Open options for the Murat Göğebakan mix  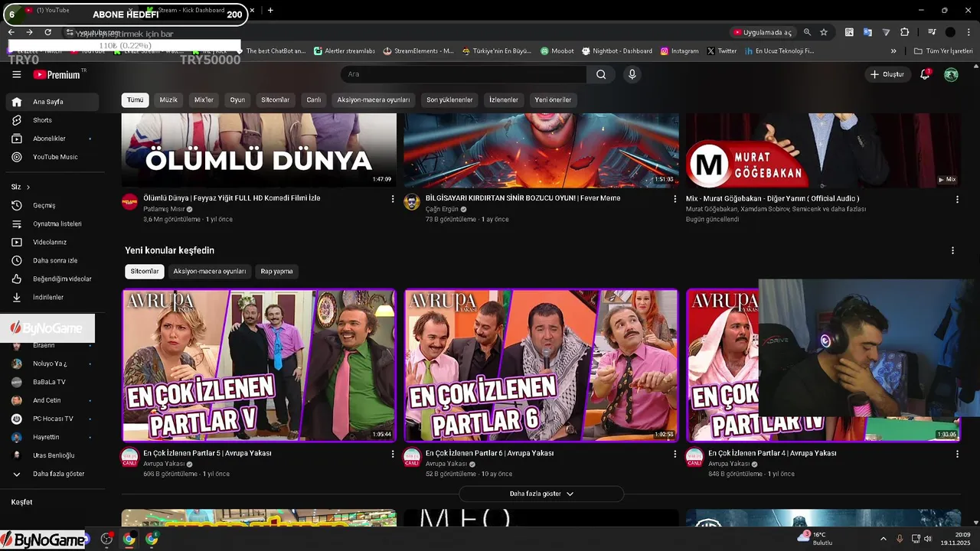pyautogui.click(x=957, y=199)
